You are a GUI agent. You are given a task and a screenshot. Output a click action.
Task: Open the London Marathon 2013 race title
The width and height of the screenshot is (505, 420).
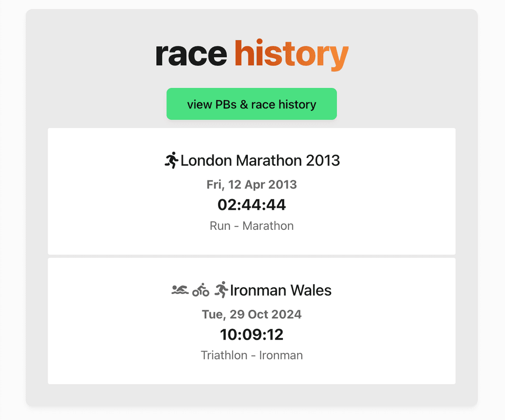pyautogui.click(x=260, y=161)
